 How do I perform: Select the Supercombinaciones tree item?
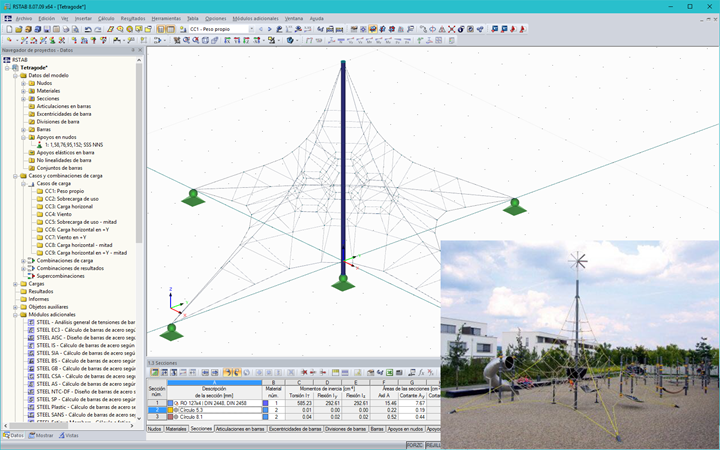(60, 276)
